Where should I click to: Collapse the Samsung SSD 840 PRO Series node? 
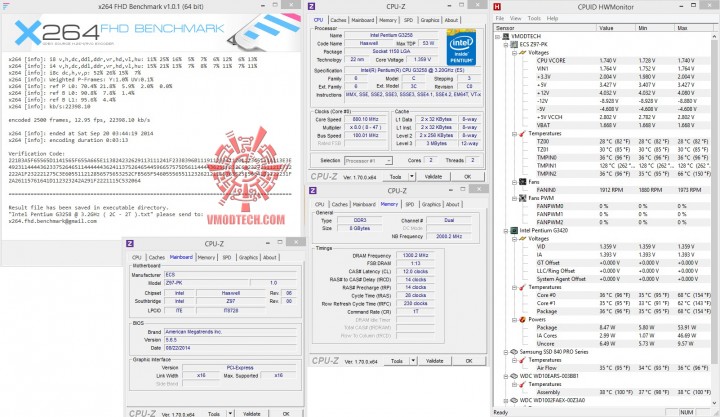tap(506, 352)
